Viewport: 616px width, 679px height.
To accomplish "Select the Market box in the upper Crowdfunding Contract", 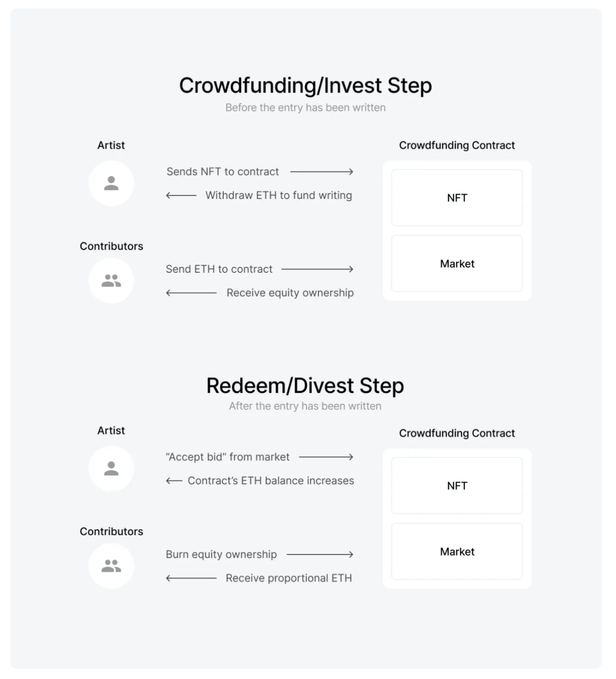I will point(457,264).
